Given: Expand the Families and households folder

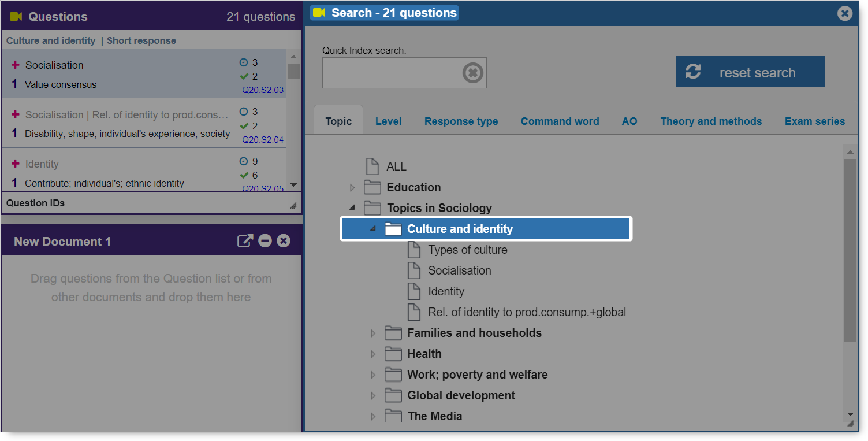Looking at the screenshot, I should click(373, 333).
